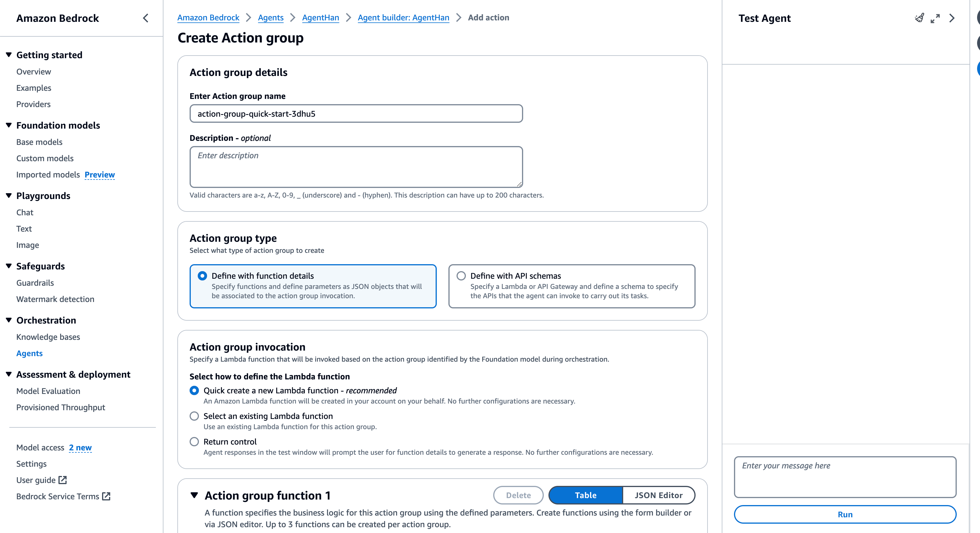Collapse the Amazon Bedrock navigation sidebar
980x533 pixels.
[x=146, y=18]
